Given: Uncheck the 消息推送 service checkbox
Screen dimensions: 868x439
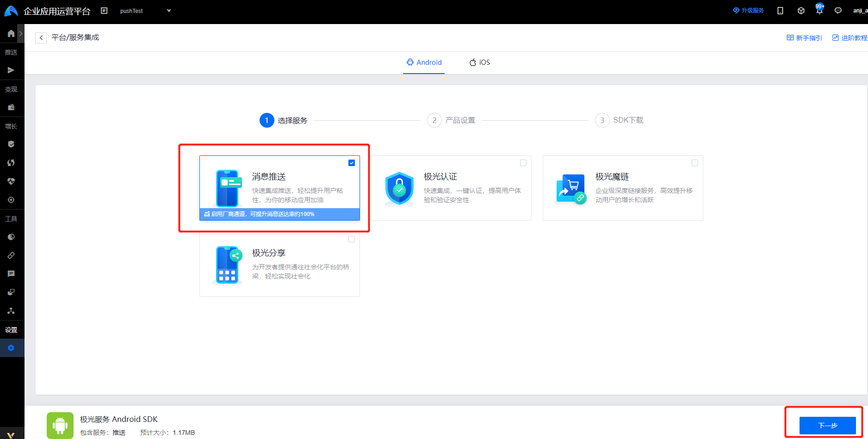Looking at the screenshot, I should 352,163.
